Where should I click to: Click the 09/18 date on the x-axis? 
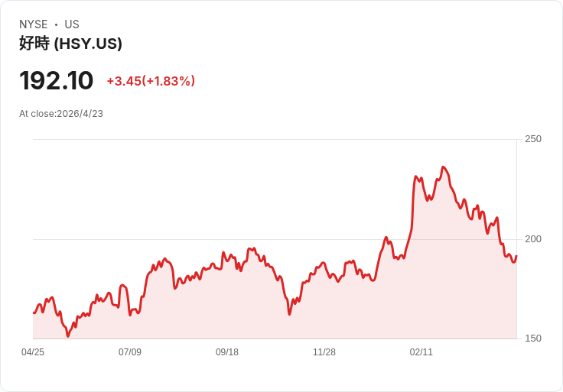coord(227,352)
